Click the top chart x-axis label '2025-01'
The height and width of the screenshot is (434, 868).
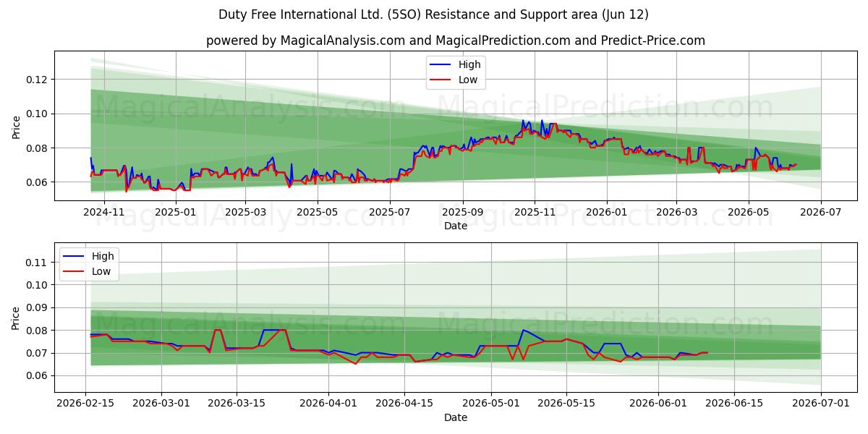[x=175, y=212]
